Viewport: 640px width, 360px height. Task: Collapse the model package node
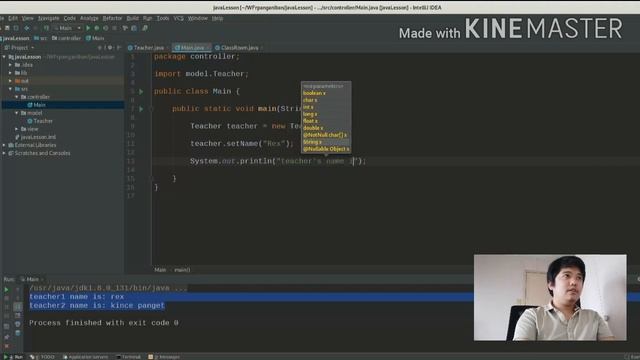(x=17, y=113)
